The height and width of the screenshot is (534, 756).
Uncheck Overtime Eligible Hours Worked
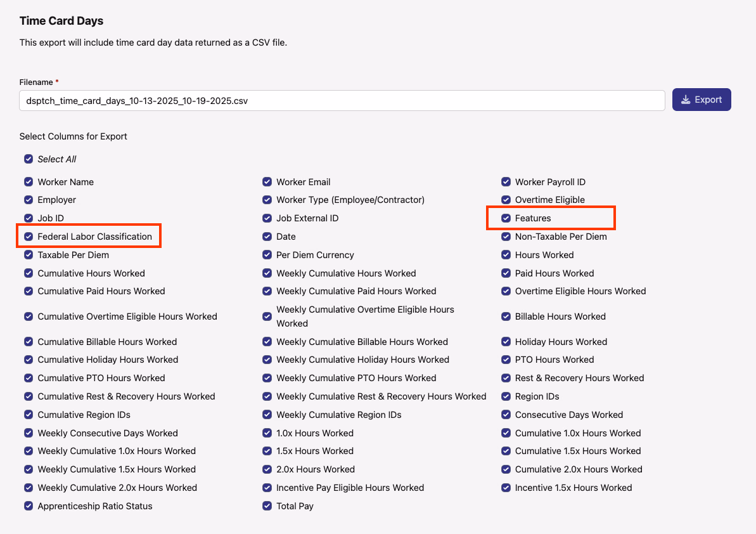pyautogui.click(x=506, y=291)
